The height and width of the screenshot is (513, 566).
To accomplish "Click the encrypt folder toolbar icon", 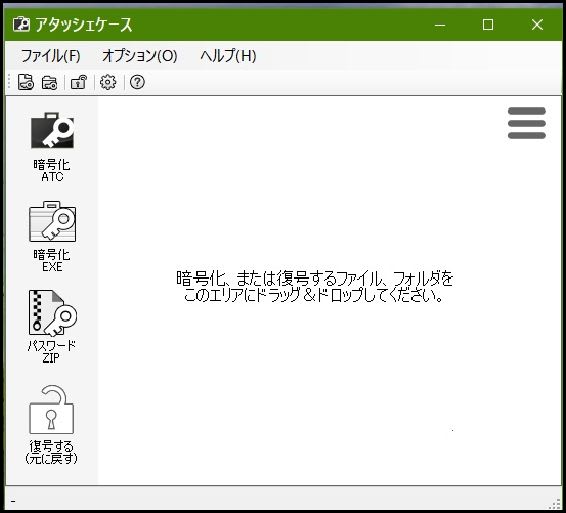I will tap(49, 82).
